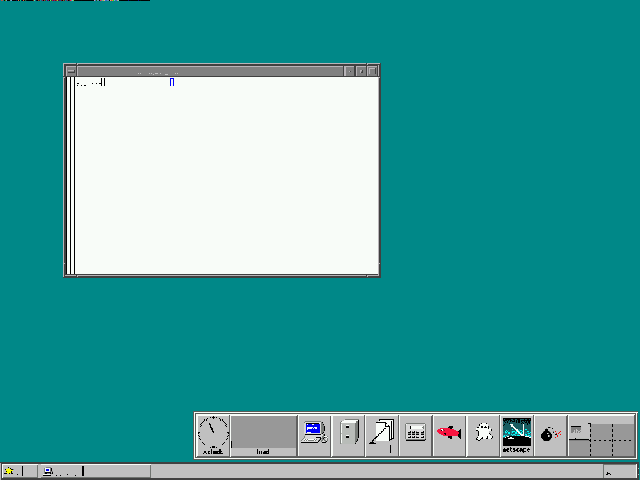Click the xclock analog clock icon

click(213, 432)
